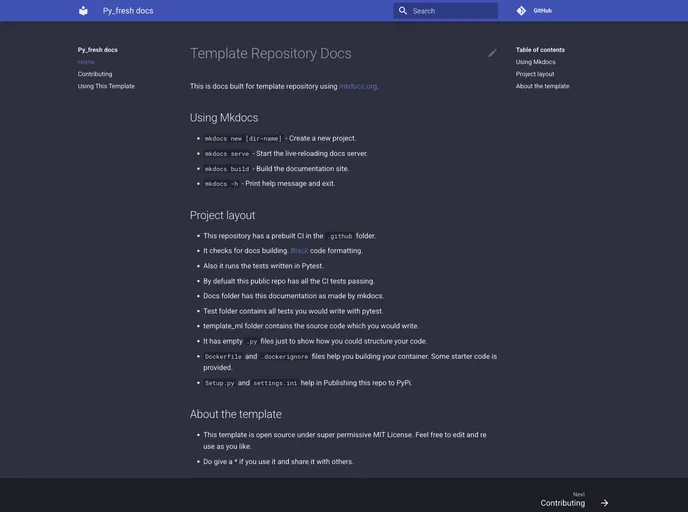Open the Black code formatter link
This screenshot has height=512, width=688.
299,251
